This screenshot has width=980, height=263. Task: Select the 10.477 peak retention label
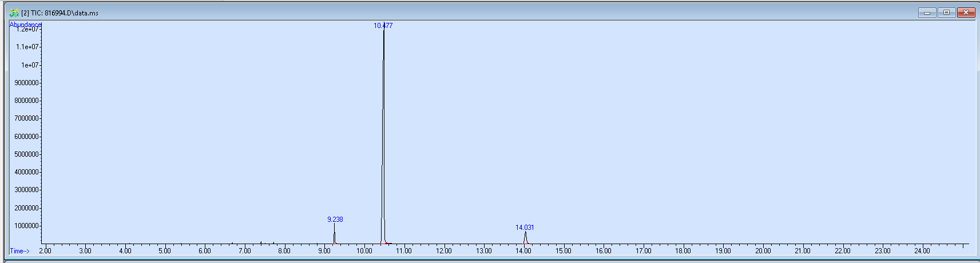coord(383,26)
